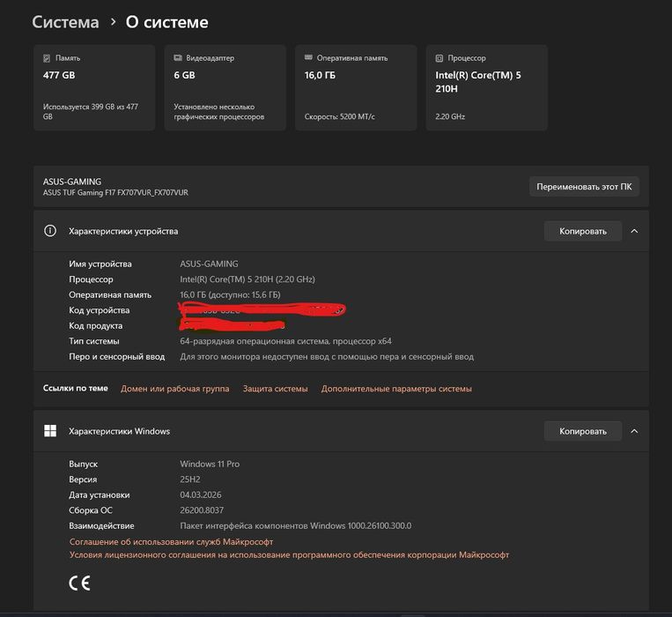The height and width of the screenshot is (617, 672).
Task: Click the info icon next to Характеристики устройства
Action: point(50,231)
